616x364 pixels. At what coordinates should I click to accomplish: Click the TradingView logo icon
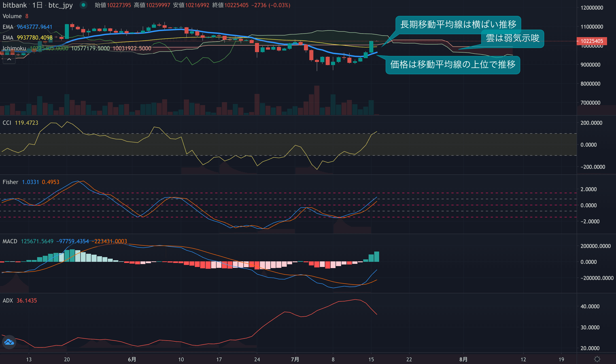(x=9, y=342)
